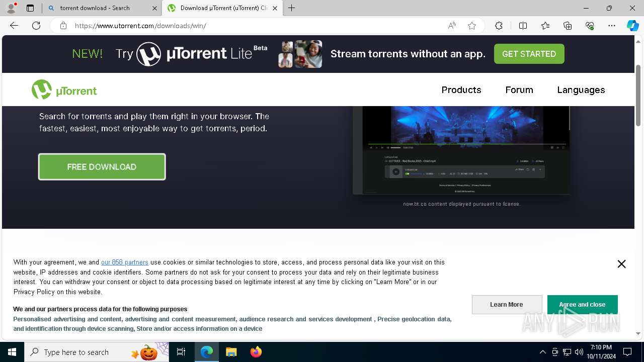Launch Firefox from taskbar

point(256,352)
